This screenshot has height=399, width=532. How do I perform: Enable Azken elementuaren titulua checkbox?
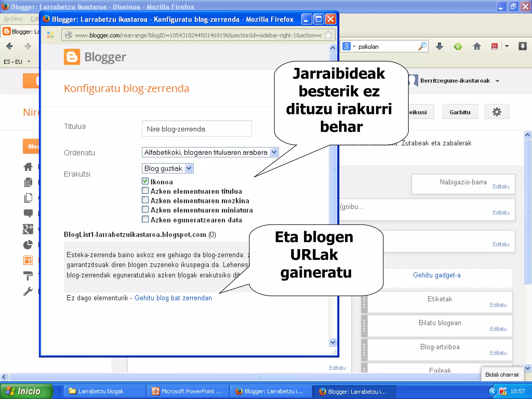pyautogui.click(x=145, y=191)
